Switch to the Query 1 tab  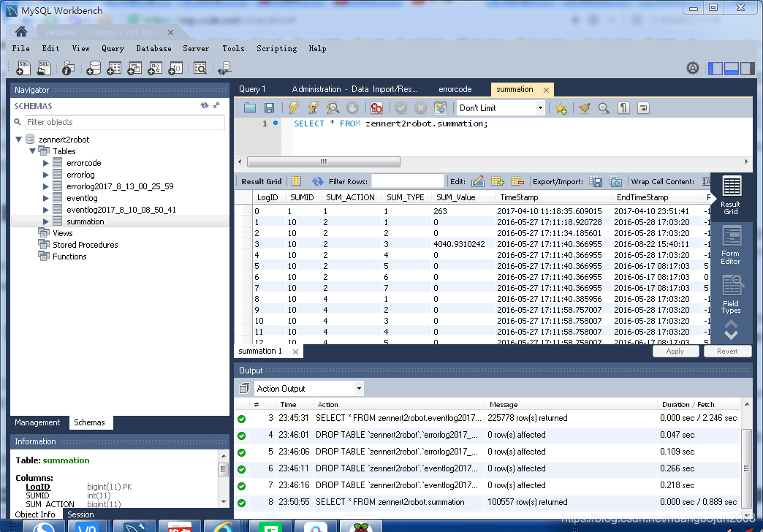pyautogui.click(x=252, y=89)
